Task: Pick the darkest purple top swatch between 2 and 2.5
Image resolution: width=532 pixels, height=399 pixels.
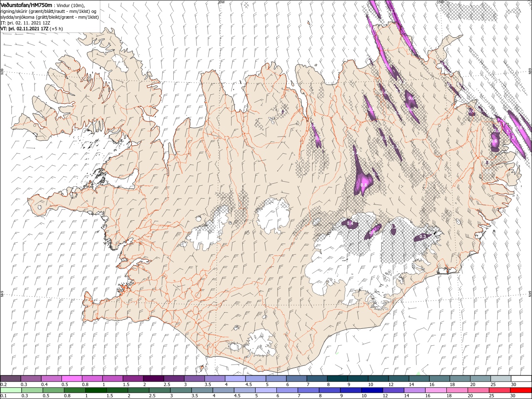Action: 153,379
